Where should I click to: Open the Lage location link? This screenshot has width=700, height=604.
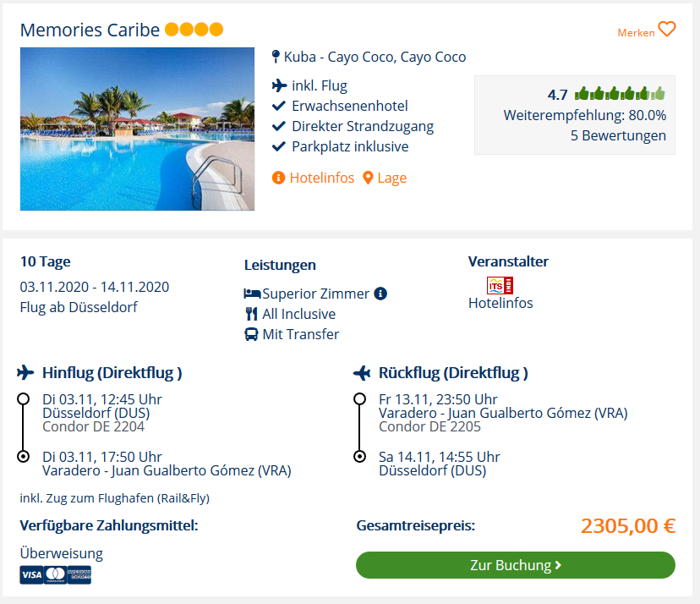(392, 178)
